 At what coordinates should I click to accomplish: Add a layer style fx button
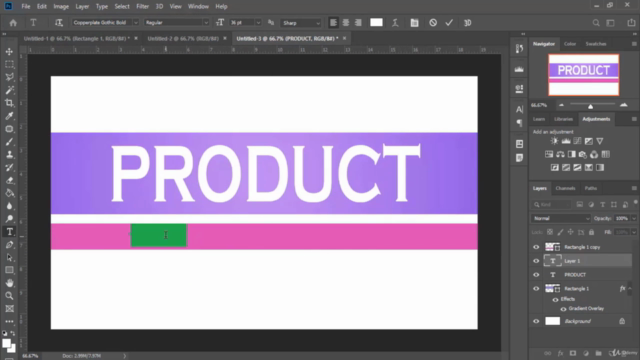coord(560,353)
